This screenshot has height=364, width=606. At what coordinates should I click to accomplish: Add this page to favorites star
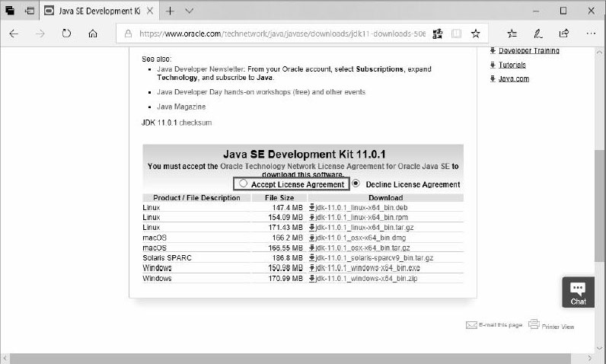pos(475,34)
